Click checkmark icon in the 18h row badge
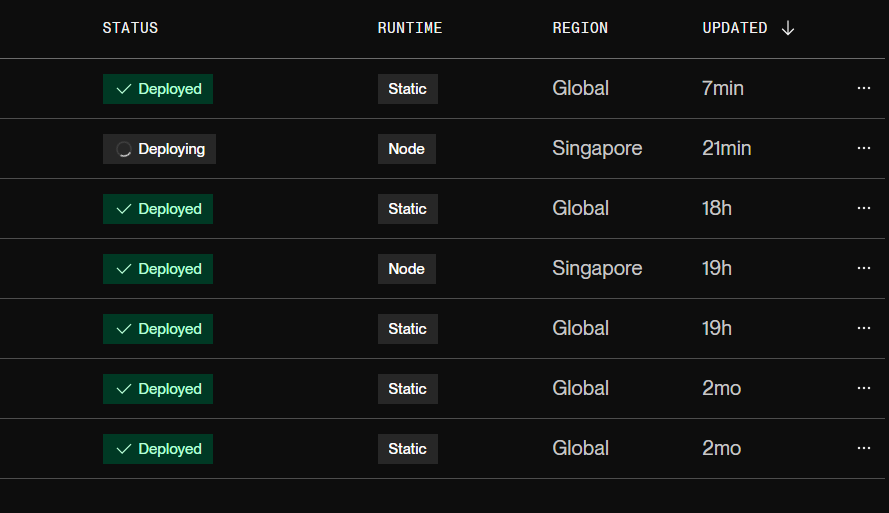The image size is (889, 513). pyautogui.click(x=124, y=209)
